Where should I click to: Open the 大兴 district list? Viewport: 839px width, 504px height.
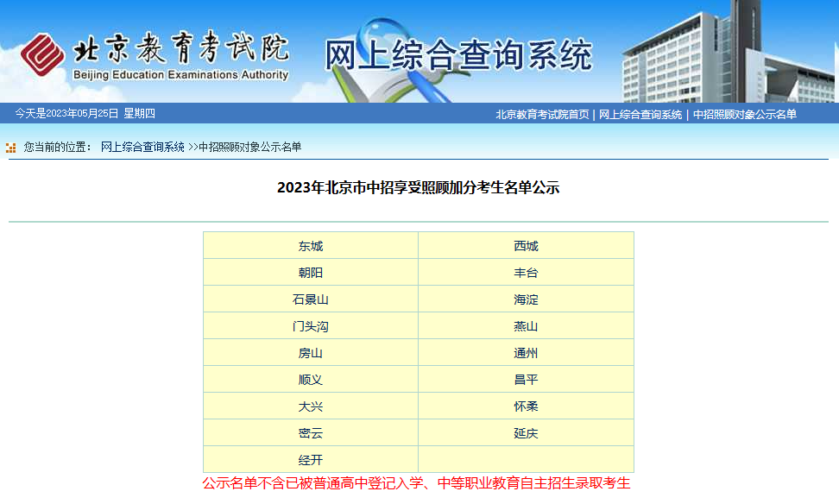(311, 406)
